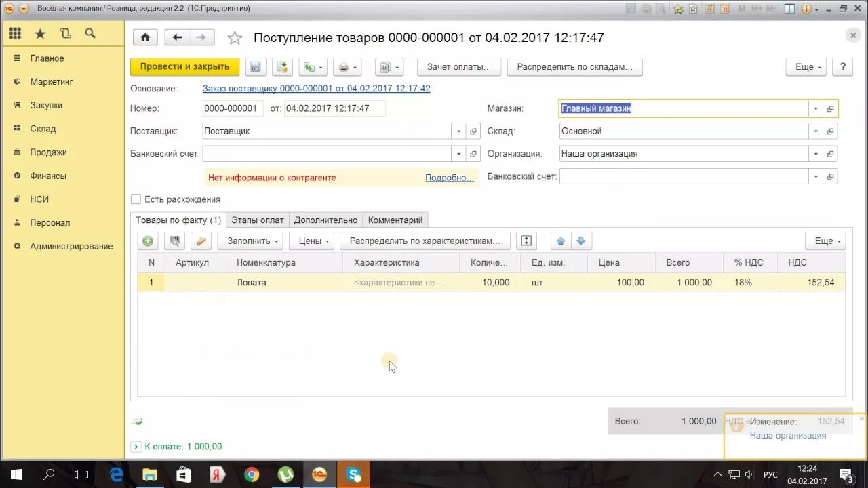This screenshot has height=488, width=868.
Task: Open the info icon in the title bar
Action: tap(807, 9)
